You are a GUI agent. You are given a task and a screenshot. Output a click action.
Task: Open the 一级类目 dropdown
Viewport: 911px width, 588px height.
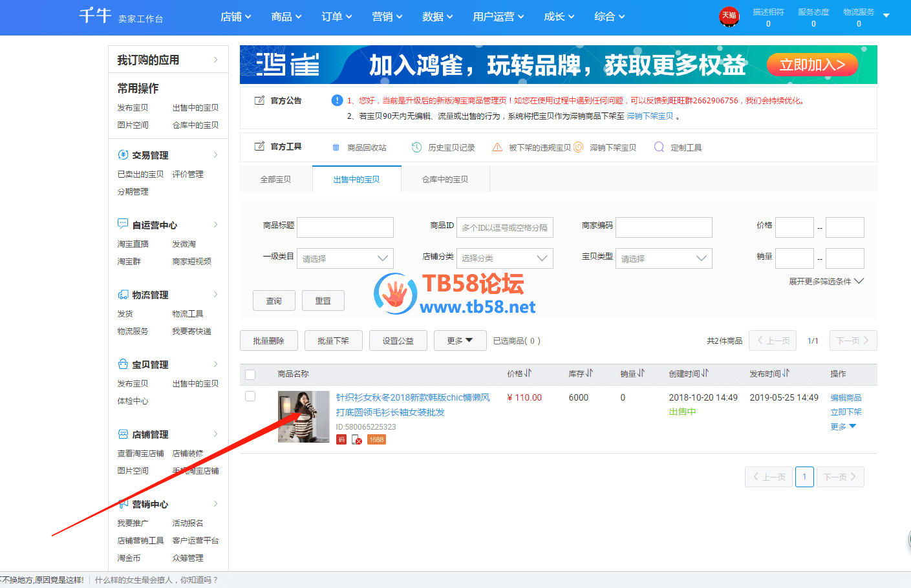345,258
